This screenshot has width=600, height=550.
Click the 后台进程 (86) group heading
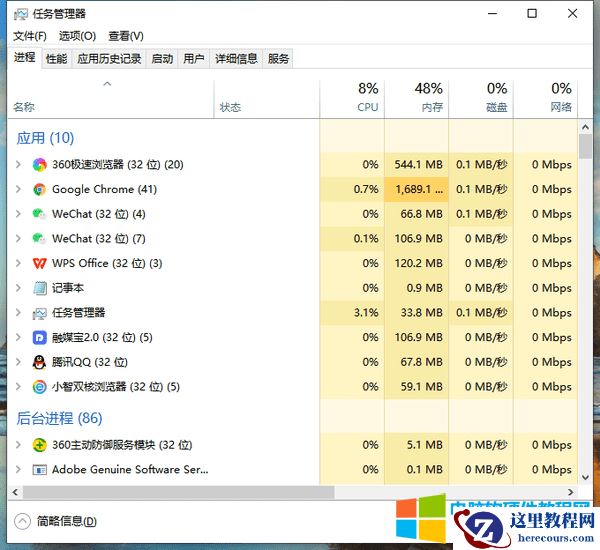pyautogui.click(x=59, y=418)
